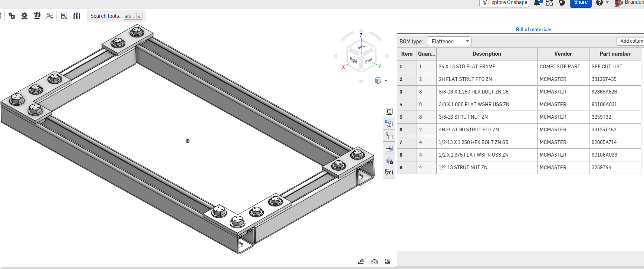Viewport: 644px width, 269px height.
Task: Click part number 3259T44
Action: [x=615, y=167]
